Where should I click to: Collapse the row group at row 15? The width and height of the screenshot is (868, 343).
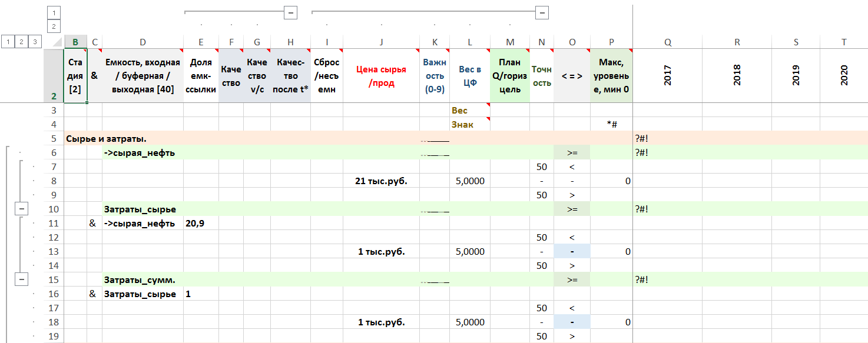click(22, 279)
